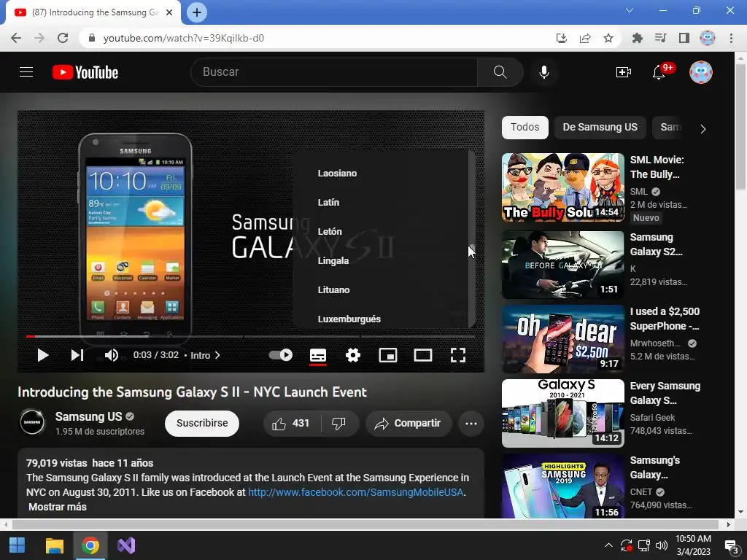Bookmark this page with the star

pos(608,38)
